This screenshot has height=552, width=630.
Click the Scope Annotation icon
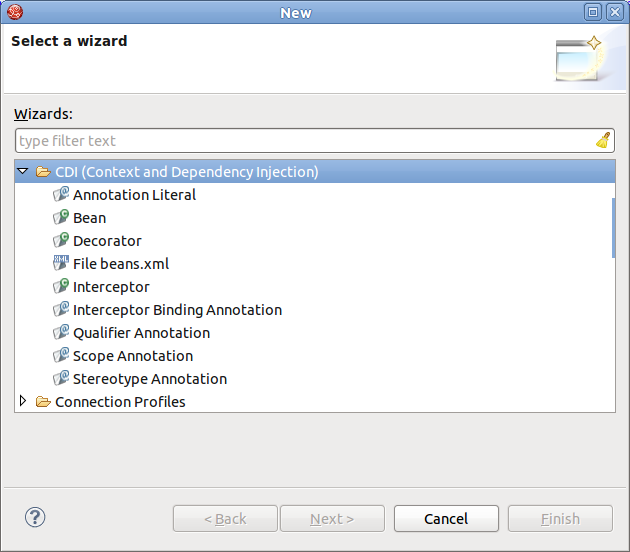pos(61,356)
